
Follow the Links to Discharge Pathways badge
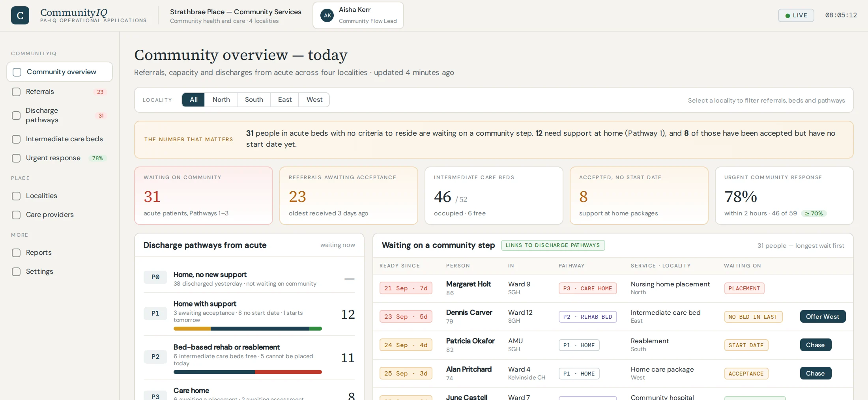point(553,245)
